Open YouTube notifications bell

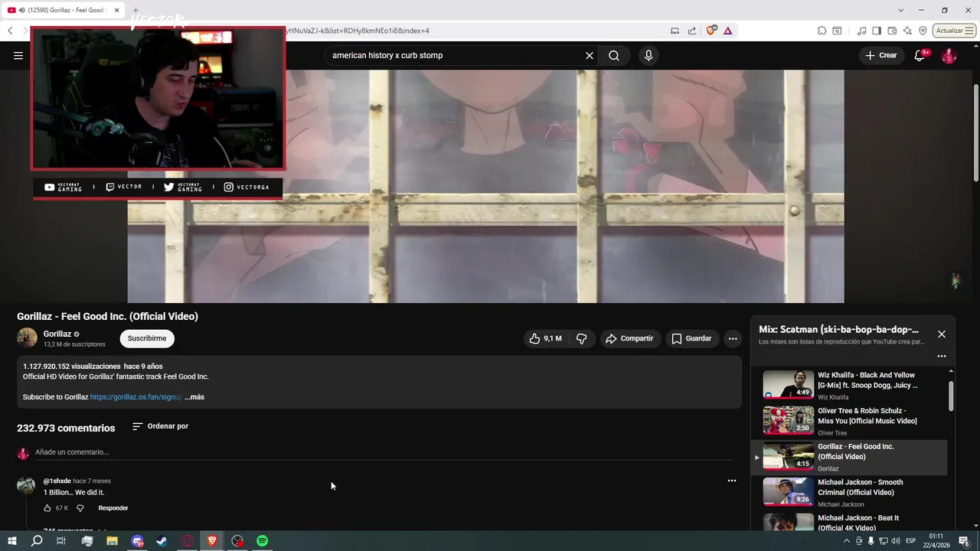pyautogui.click(x=920, y=55)
